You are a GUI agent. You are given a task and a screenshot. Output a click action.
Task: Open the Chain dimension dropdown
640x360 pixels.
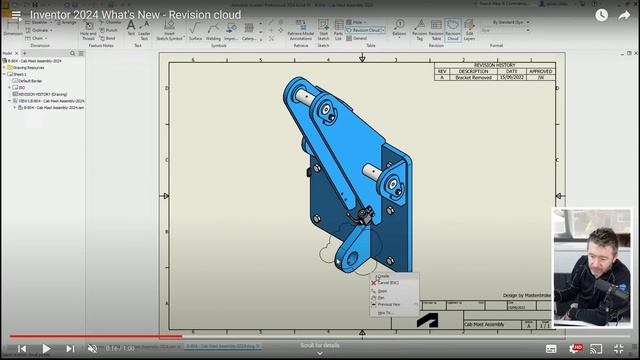(x=46, y=38)
